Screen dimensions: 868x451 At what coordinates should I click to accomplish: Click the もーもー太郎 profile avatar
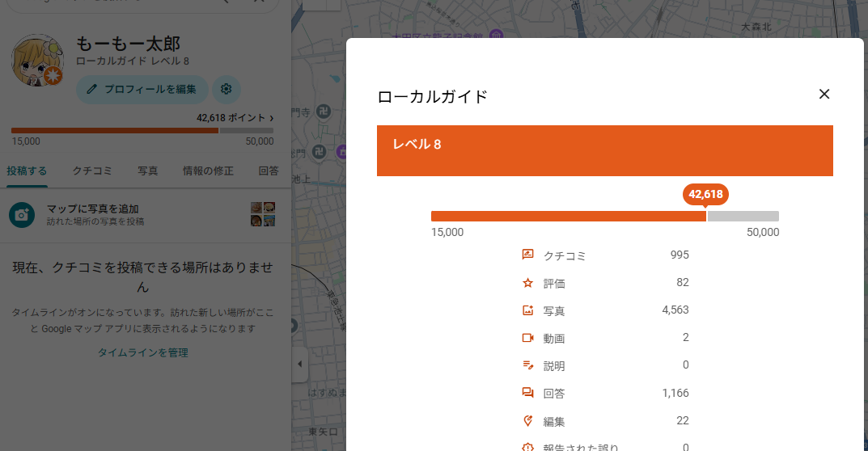coord(37,61)
